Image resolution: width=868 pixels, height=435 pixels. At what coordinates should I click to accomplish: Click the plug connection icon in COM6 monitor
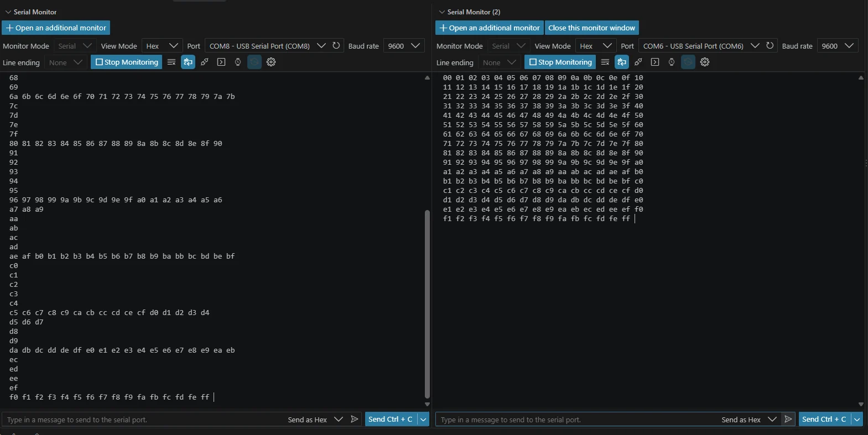tap(638, 62)
